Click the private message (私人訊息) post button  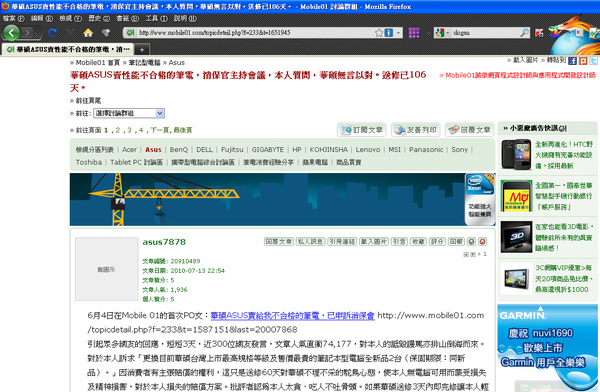tap(310, 242)
